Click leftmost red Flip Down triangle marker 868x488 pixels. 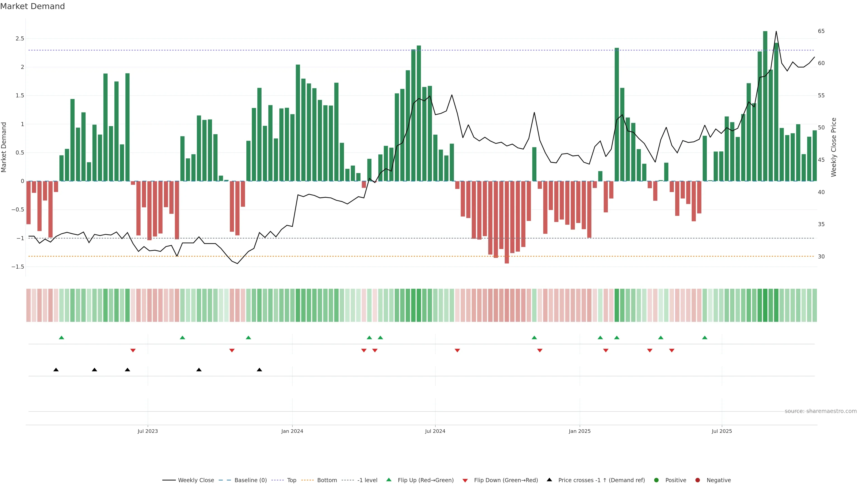[x=133, y=351]
